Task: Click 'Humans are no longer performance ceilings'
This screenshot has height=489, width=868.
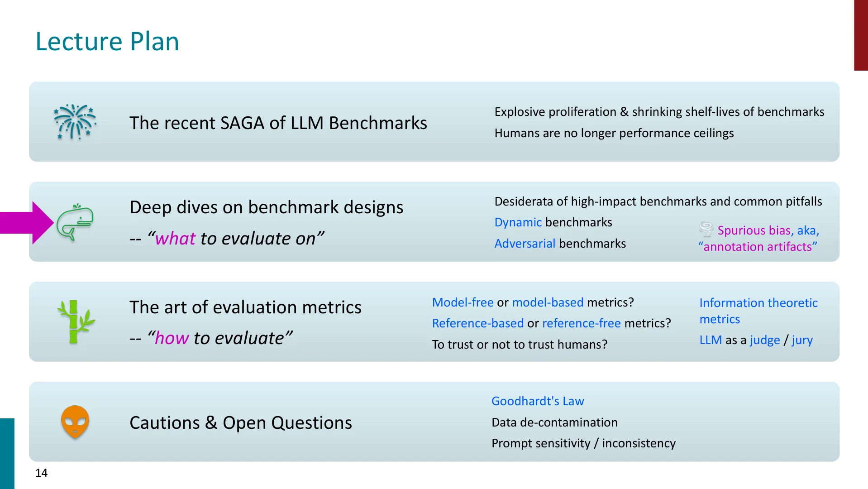Action: pyautogui.click(x=614, y=133)
